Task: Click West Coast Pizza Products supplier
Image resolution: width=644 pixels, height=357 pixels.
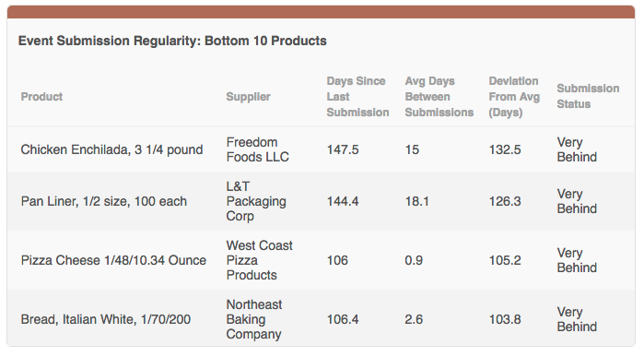Action: pyautogui.click(x=260, y=260)
